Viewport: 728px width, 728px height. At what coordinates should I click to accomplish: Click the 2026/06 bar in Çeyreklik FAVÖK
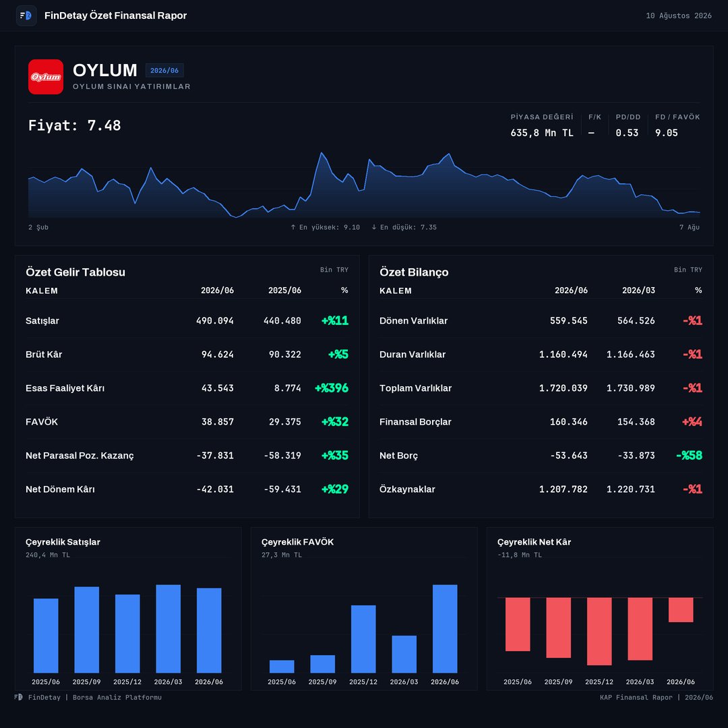[445, 629]
